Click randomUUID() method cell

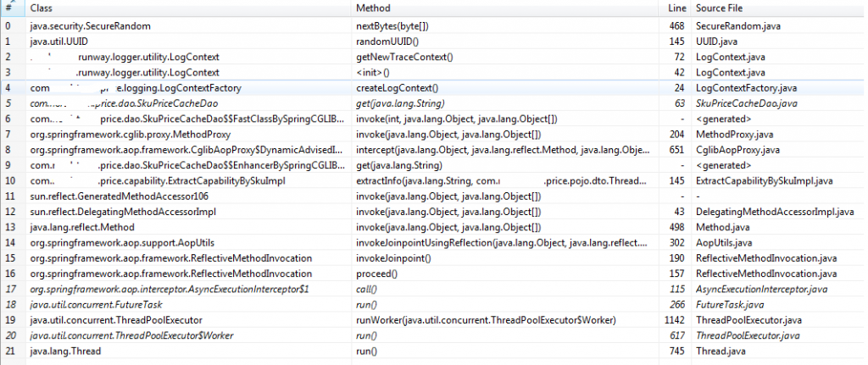(387, 41)
